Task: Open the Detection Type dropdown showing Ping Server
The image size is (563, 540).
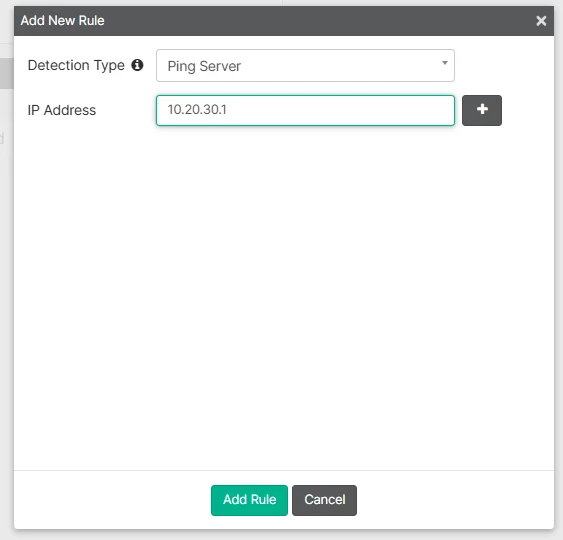Action: [305, 66]
